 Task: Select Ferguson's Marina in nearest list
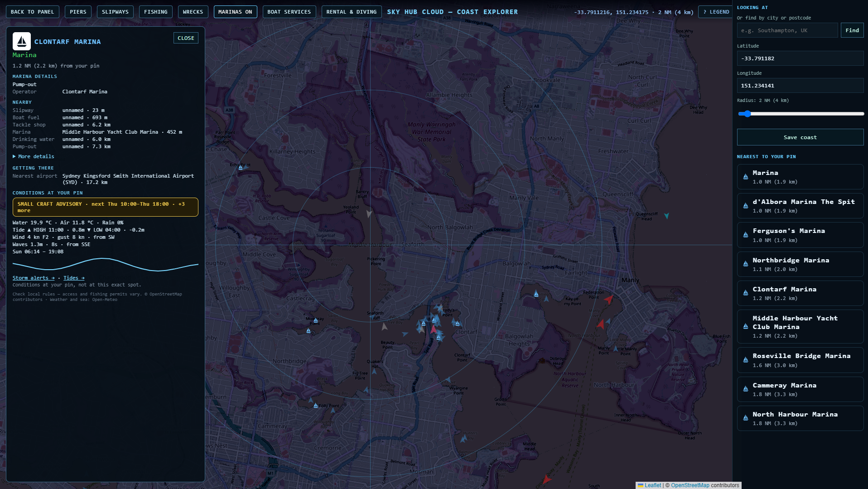tap(800, 235)
